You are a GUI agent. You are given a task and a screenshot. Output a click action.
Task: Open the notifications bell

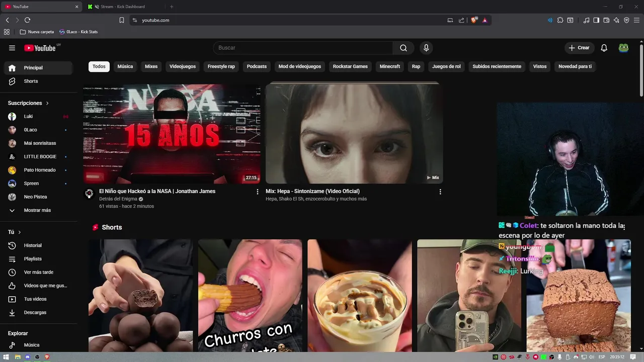pos(604,48)
